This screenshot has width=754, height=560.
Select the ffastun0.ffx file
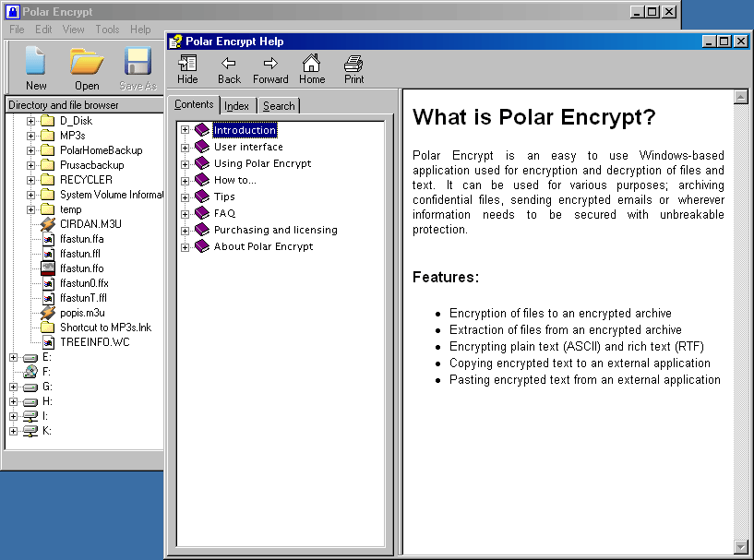(x=84, y=283)
